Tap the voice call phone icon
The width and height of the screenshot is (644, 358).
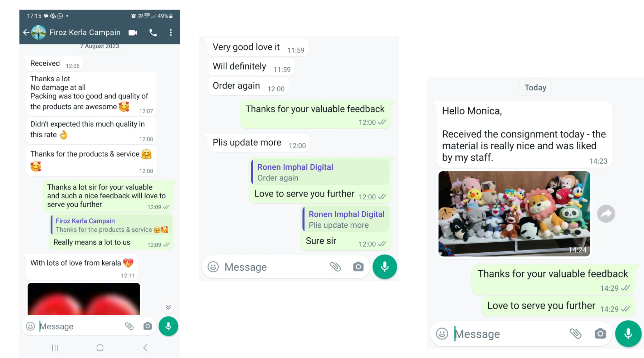click(x=153, y=33)
